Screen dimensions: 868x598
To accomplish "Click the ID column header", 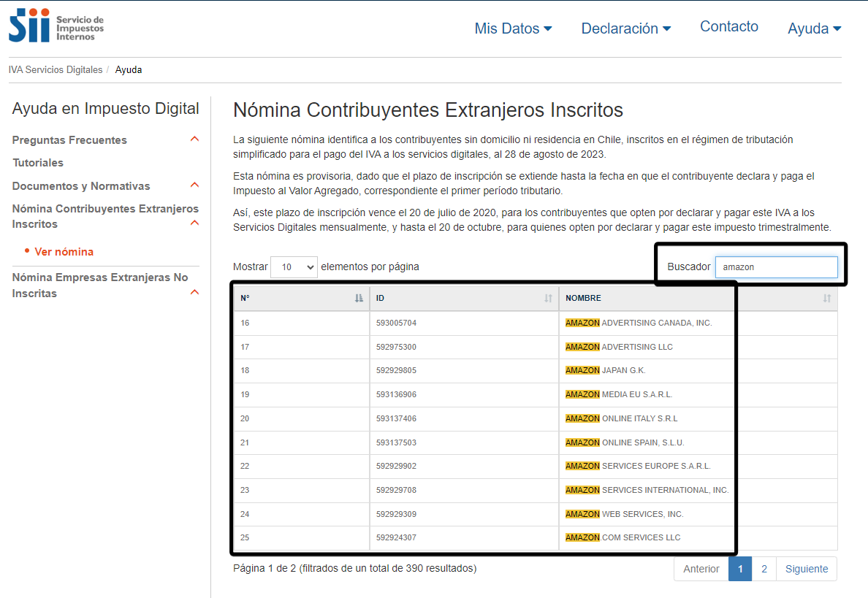I will coord(465,298).
